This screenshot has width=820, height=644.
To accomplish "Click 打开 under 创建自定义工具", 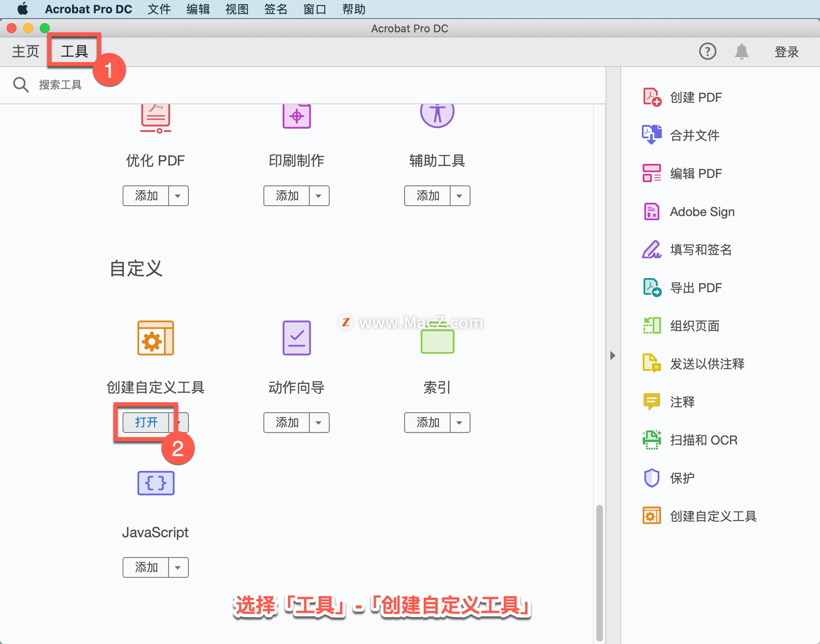I will 146,423.
